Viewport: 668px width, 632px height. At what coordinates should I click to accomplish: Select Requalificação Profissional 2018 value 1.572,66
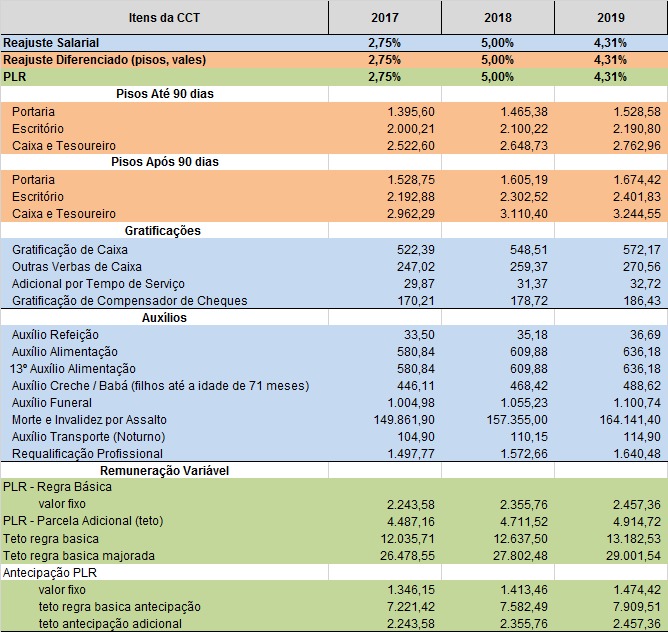tap(524, 453)
